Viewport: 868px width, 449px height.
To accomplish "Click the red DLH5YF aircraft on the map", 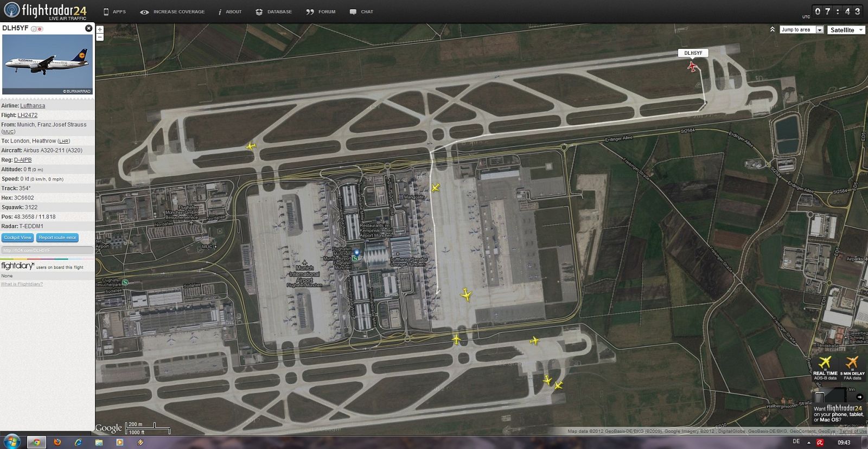I will 692,66.
